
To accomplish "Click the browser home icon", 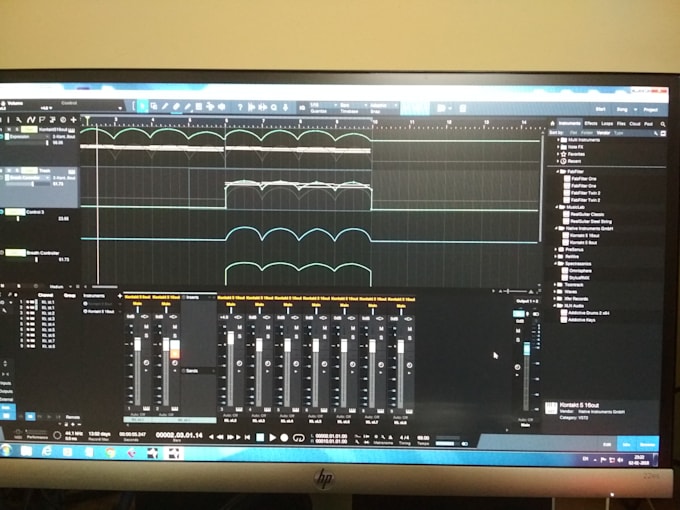I will click(552, 124).
